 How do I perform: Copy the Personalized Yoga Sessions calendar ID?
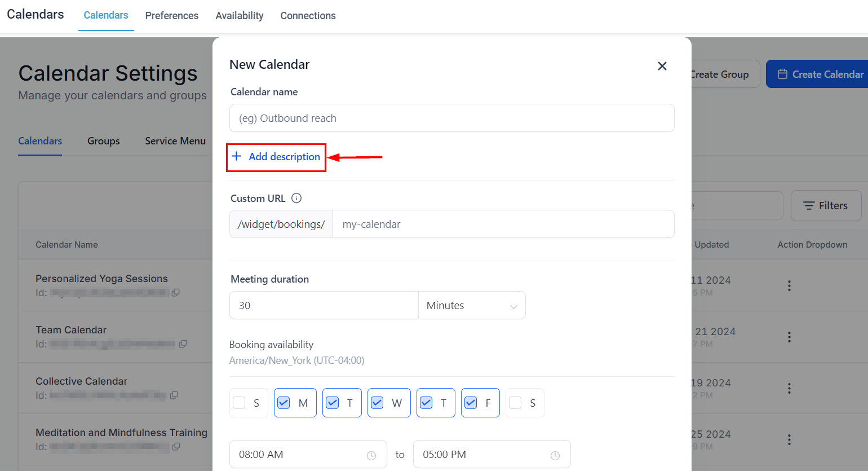[x=176, y=292]
